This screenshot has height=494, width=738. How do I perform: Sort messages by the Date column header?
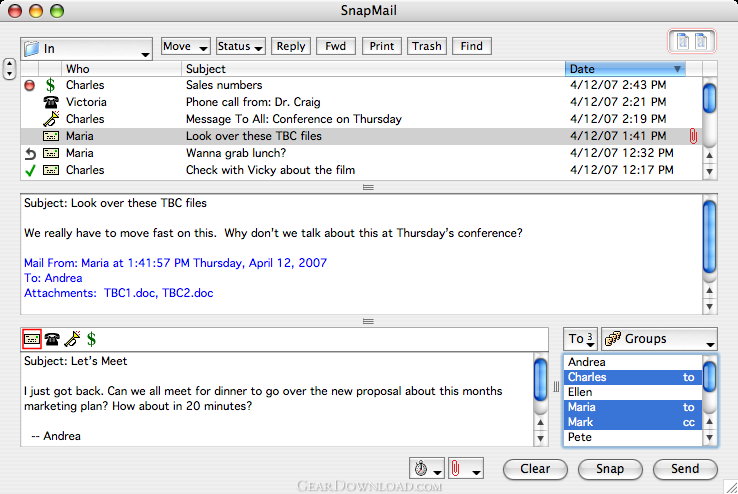click(625, 69)
